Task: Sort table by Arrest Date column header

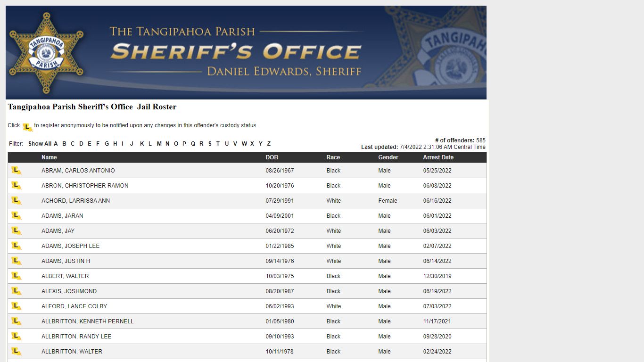Action: point(438,157)
